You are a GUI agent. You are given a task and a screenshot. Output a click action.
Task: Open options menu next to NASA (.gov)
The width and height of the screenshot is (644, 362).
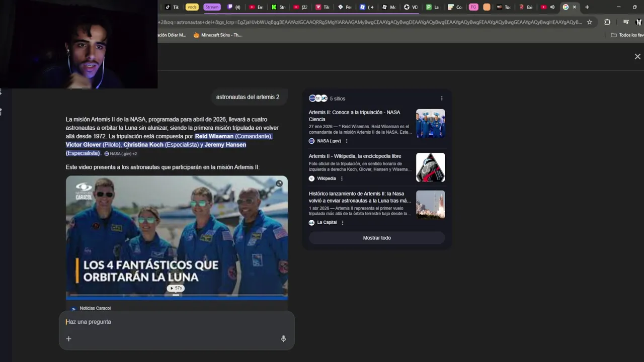click(347, 141)
